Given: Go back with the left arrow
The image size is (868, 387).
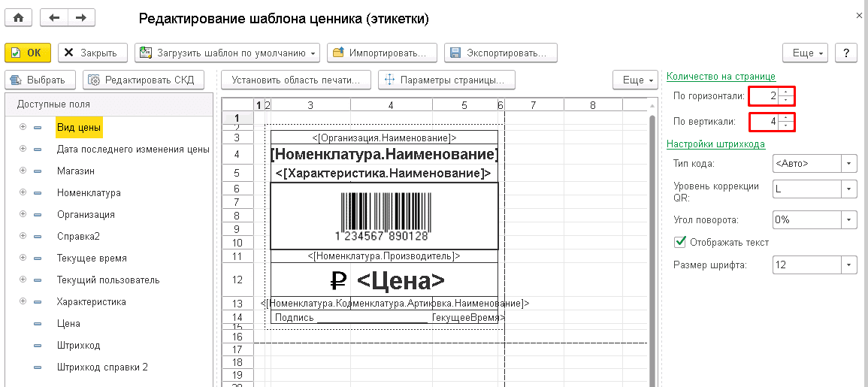Looking at the screenshot, I should [53, 17].
